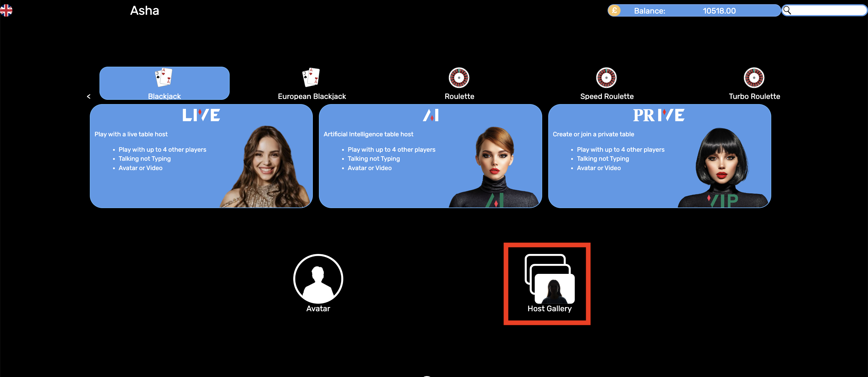
Task: Select the Turbo Roulette wheel icon
Action: (754, 78)
